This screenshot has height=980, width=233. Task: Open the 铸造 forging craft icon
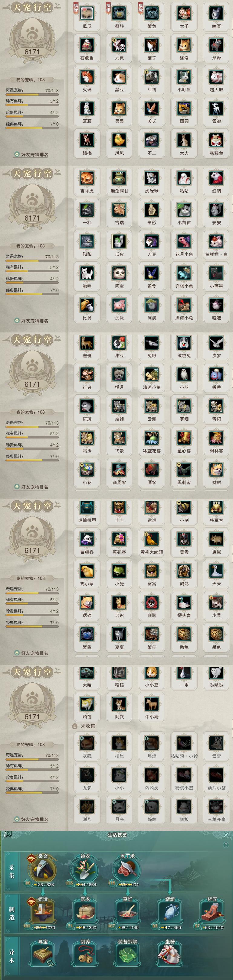point(43,911)
